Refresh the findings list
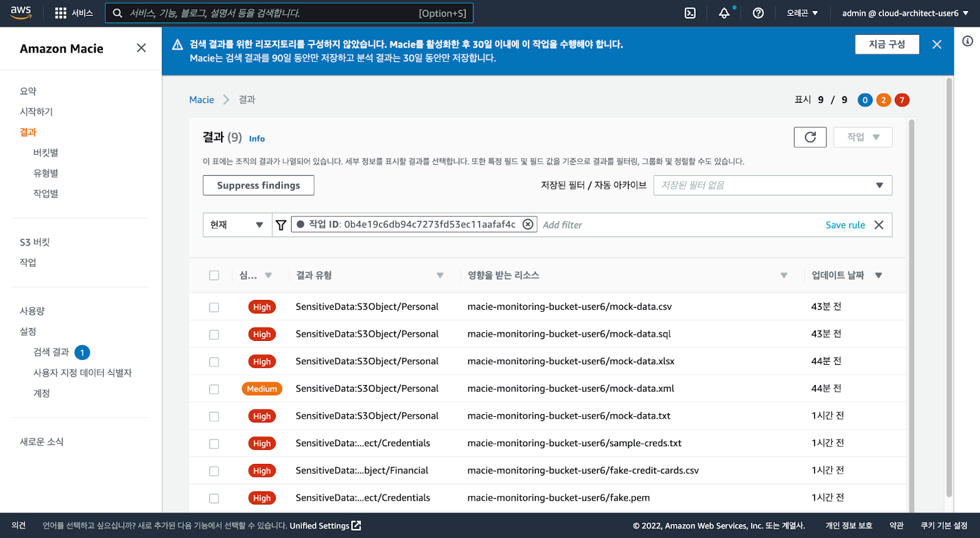 [810, 137]
